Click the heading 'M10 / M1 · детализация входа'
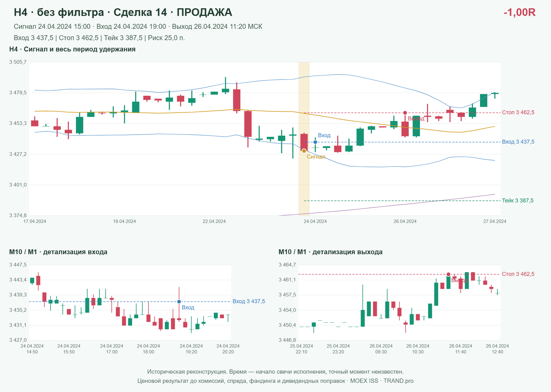Image resolution: width=551 pixels, height=392 pixels. 58,252
